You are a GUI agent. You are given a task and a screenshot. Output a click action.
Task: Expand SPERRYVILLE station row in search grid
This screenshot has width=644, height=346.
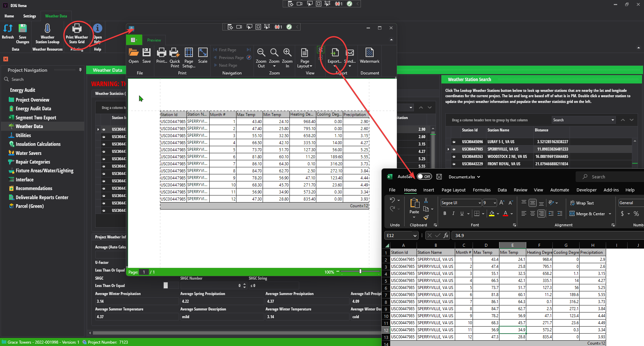coord(448,149)
